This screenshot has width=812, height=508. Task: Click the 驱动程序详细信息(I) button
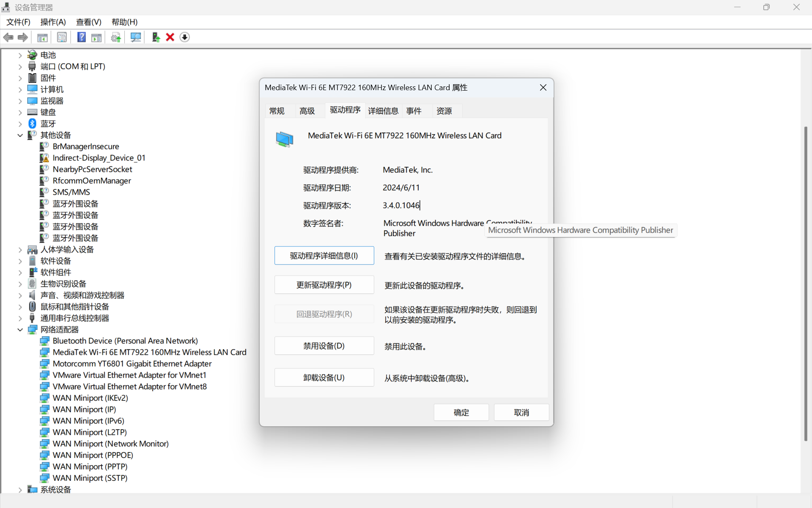click(324, 256)
